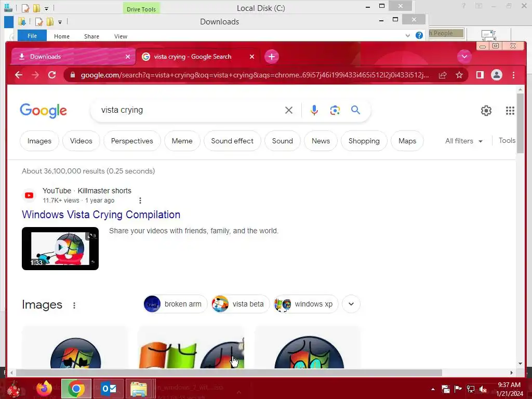Click the vertical scrollbar thumb in Chrome
This screenshot has width=532, height=399.
(520, 123)
